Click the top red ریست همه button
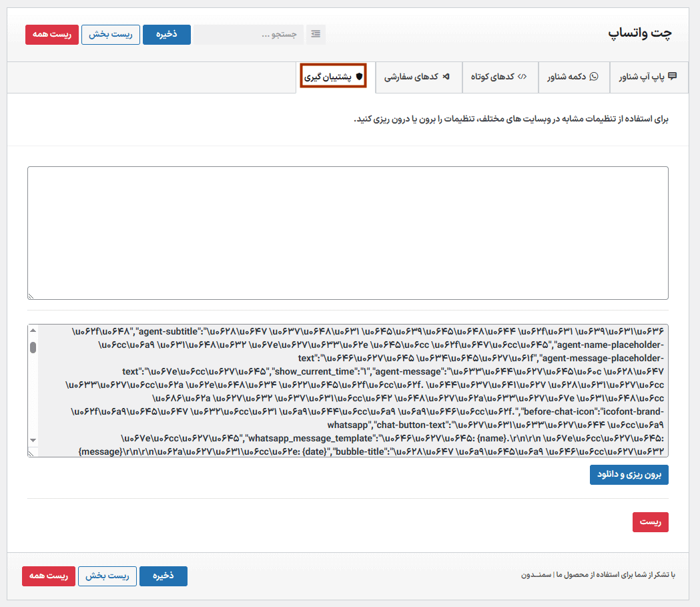Viewport: 700px width, 607px height. (x=52, y=35)
